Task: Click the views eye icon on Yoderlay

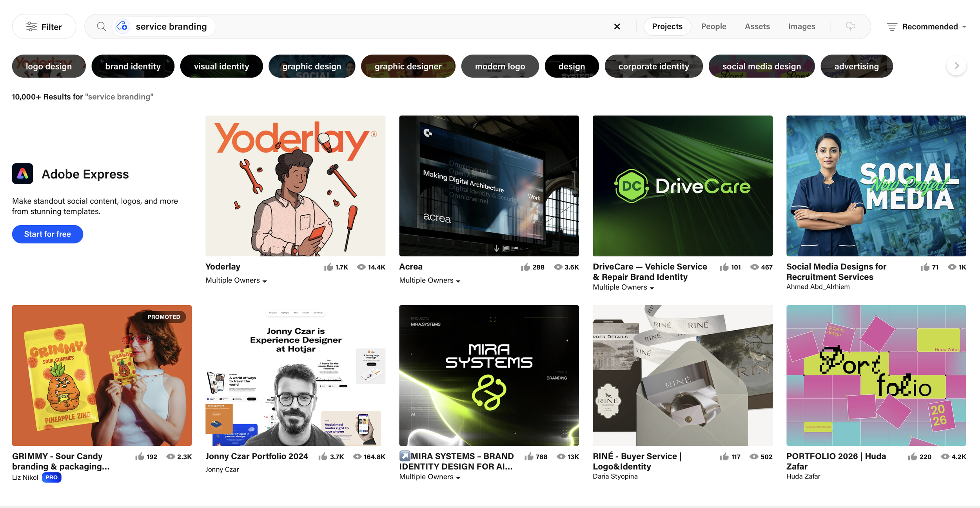Action: pos(361,267)
